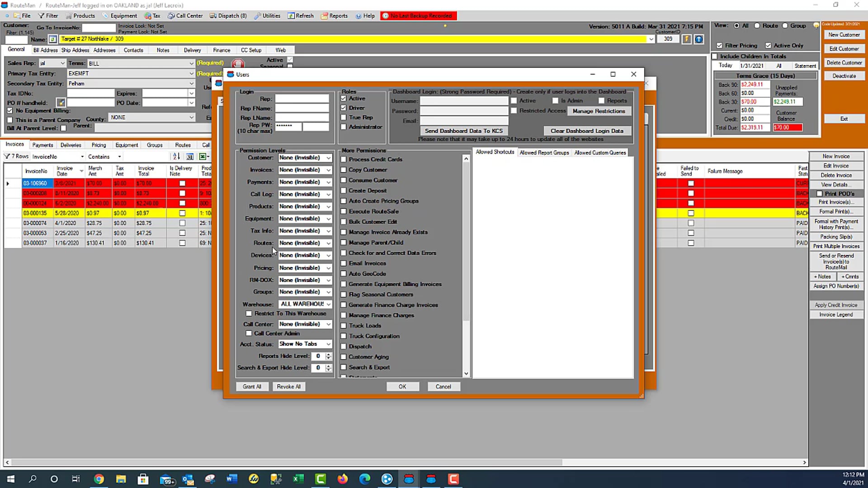Click the Excel export icon above invoice grid
Viewport: 868px width, 488px height.
click(204, 156)
